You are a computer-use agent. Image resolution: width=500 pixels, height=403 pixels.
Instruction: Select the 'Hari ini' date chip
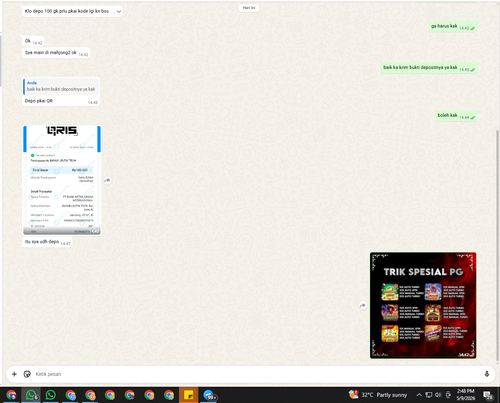pyautogui.click(x=249, y=8)
